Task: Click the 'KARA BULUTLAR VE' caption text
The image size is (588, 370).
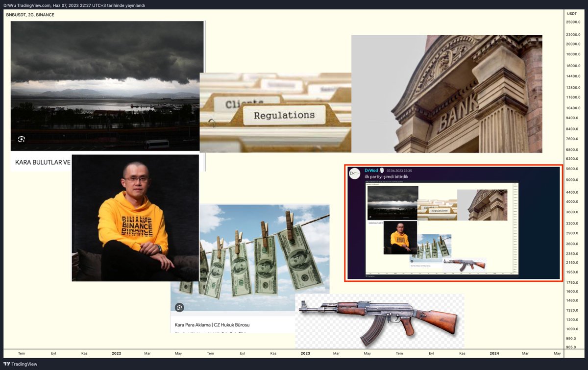Action: click(x=43, y=162)
